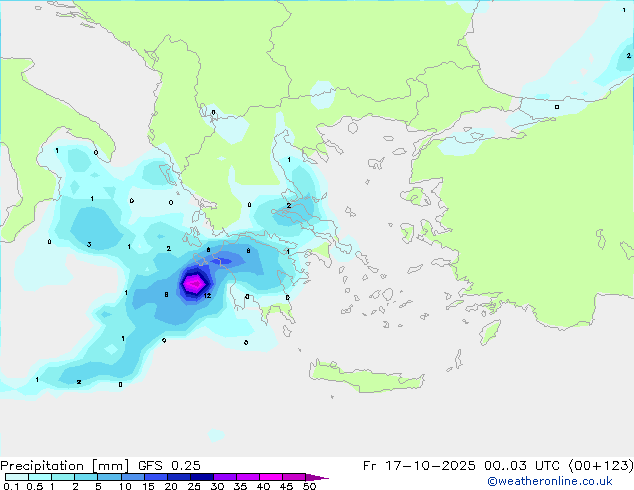Viewport: 634px width, 490px height.
Task: Click the '10' legend scale label
Action: [125, 486]
